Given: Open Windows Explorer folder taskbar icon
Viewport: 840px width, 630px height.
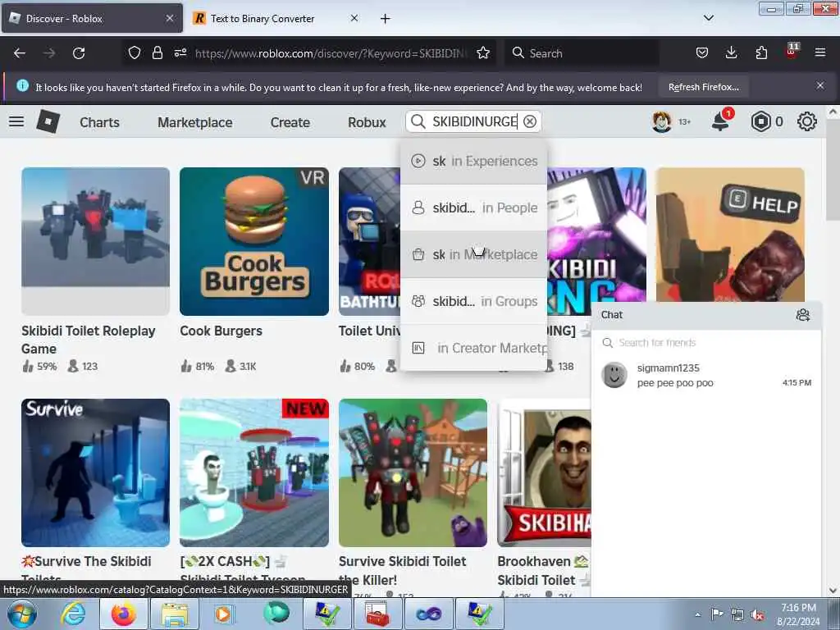Looking at the screenshot, I should click(175, 614).
